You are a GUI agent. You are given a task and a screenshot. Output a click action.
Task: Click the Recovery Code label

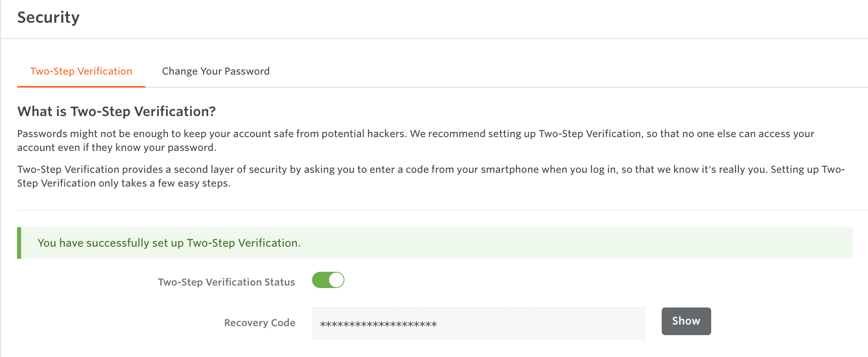(x=259, y=323)
